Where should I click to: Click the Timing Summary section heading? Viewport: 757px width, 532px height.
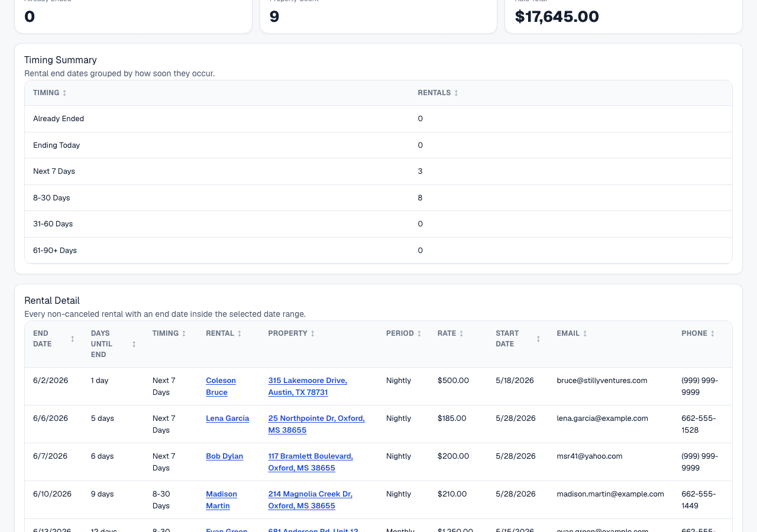coord(60,60)
